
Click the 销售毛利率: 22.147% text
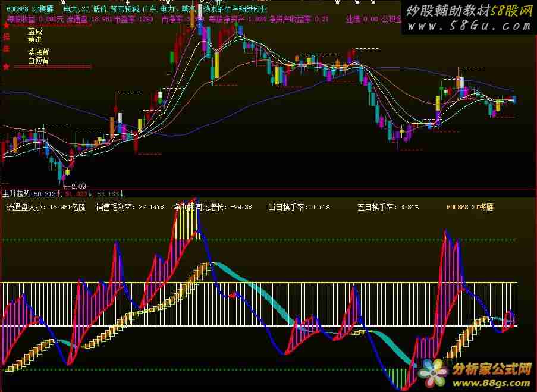pyautogui.click(x=130, y=208)
